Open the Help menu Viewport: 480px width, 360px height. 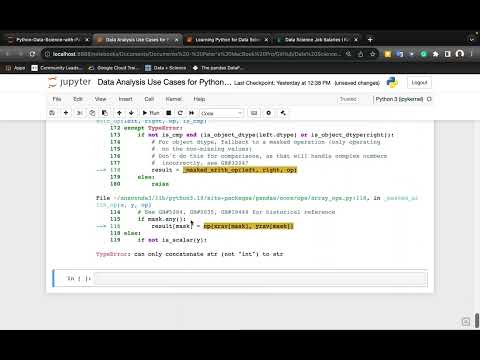click(199, 99)
